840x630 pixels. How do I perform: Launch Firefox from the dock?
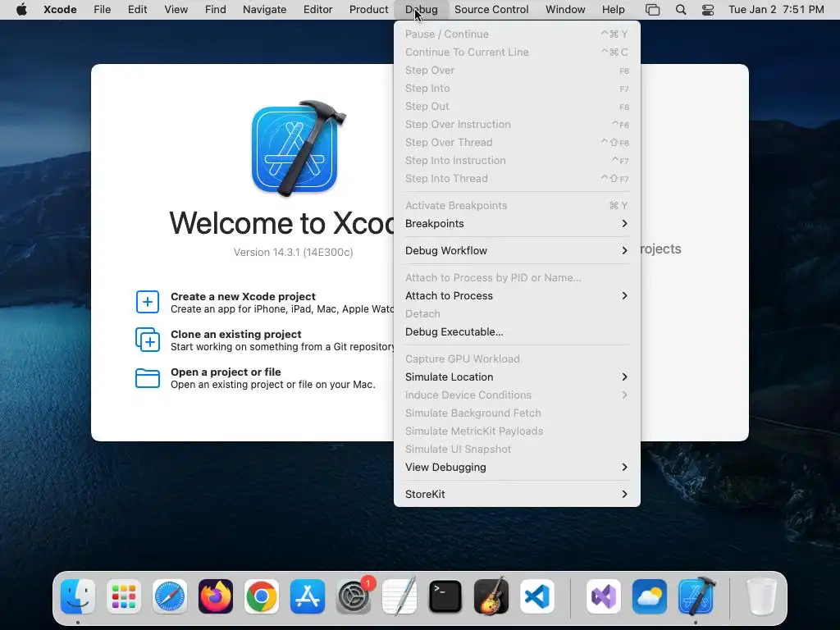pyautogui.click(x=216, y=596)
